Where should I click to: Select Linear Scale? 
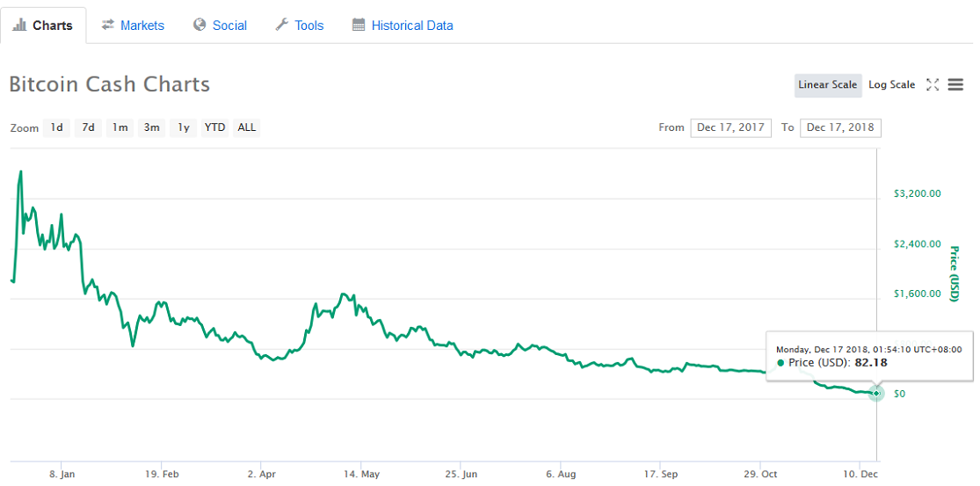[827, 85]
